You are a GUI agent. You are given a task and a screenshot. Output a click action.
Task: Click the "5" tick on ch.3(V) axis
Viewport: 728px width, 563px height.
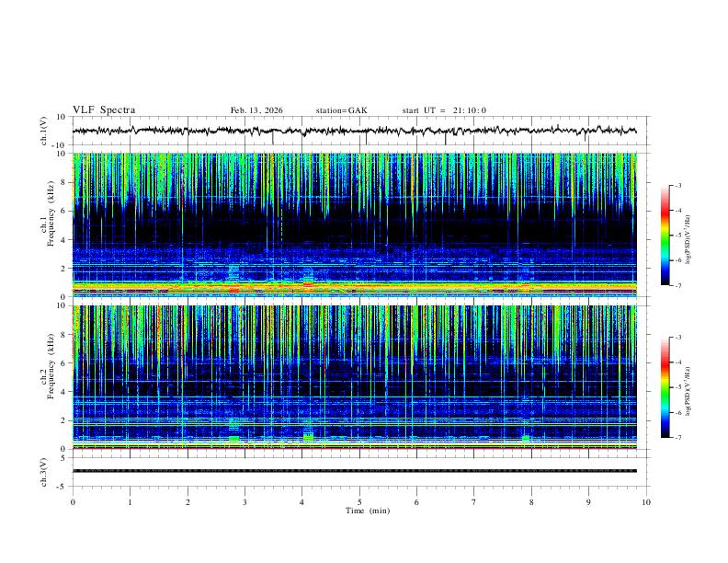pyautogui.click(x=64, y=458)
